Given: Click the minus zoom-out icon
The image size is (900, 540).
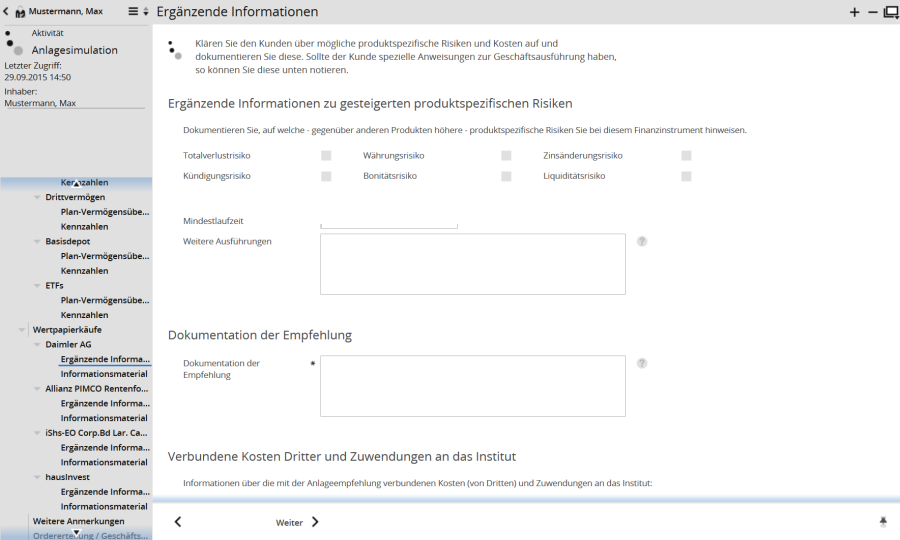Looking at the screenshot, I should coord(872,12).
